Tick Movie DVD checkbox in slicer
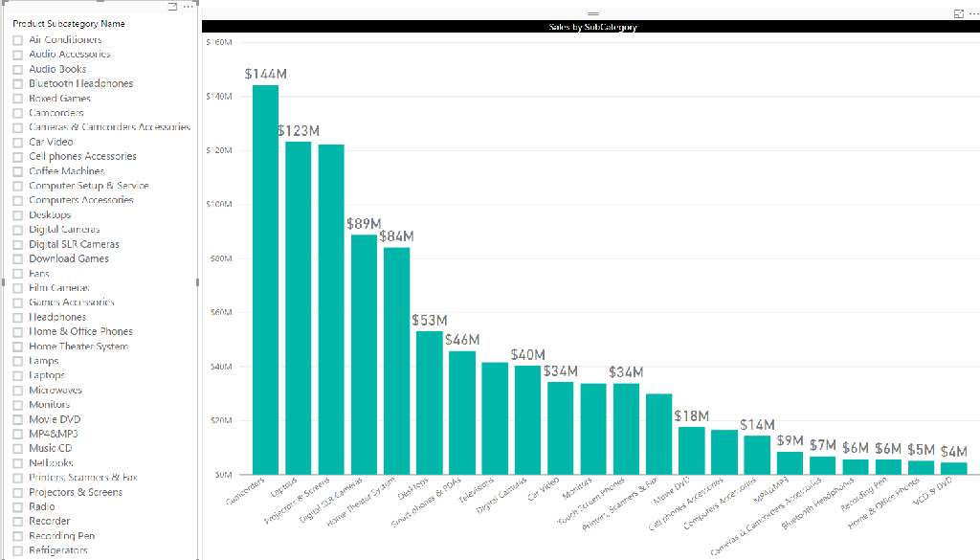The height and width of the screenshot is (560, 980). tap(17, 419)
